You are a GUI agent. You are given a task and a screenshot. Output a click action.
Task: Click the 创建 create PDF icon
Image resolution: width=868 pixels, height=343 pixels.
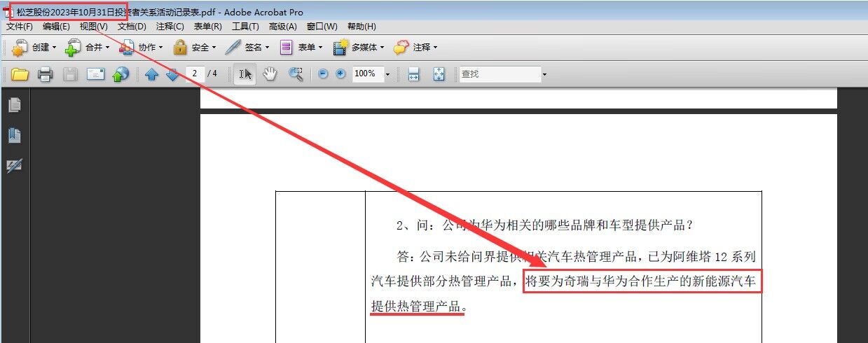[19, 48]
